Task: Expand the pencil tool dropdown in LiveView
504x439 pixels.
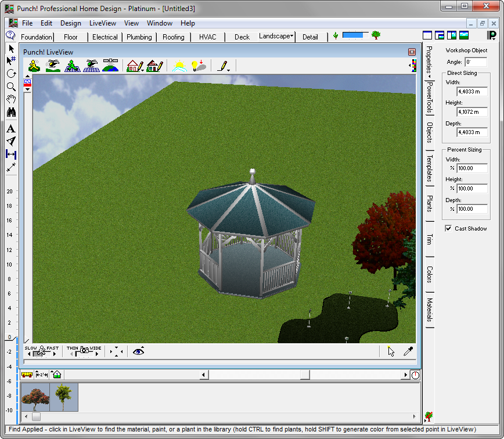Action: click(x=229, y=70)
